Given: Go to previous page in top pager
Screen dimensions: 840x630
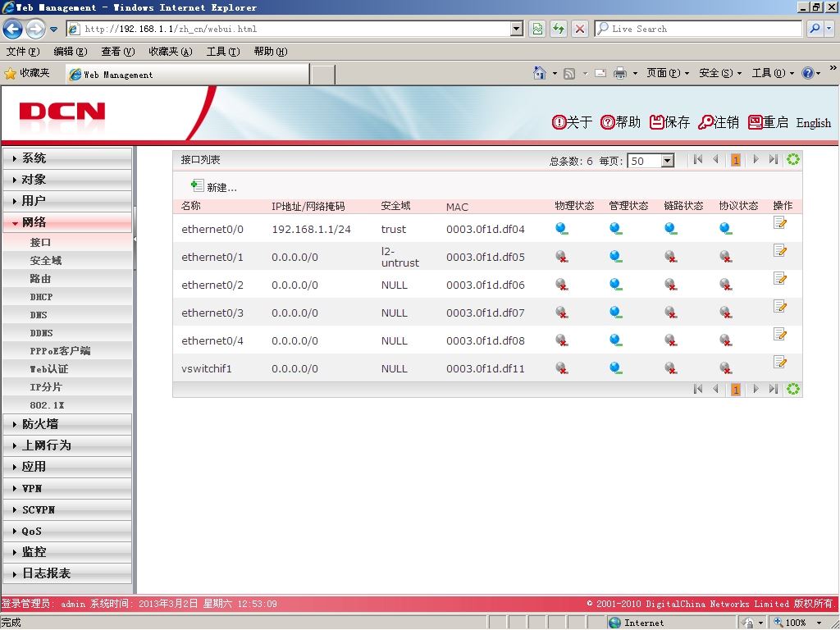Looking at the screenshot, I should 715,160.
